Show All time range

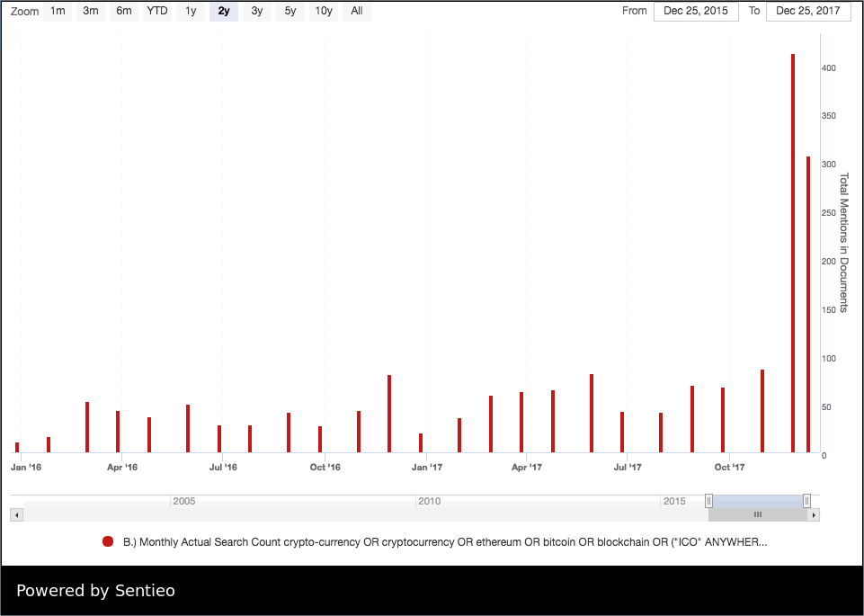tap(357, 11)
